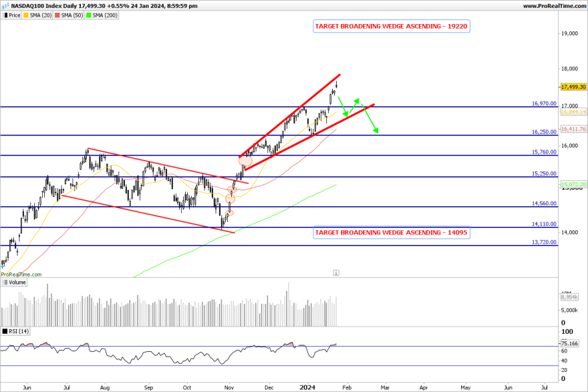
Task: Open the RSI (14) indicator label
Action: (x=19, y=331)
